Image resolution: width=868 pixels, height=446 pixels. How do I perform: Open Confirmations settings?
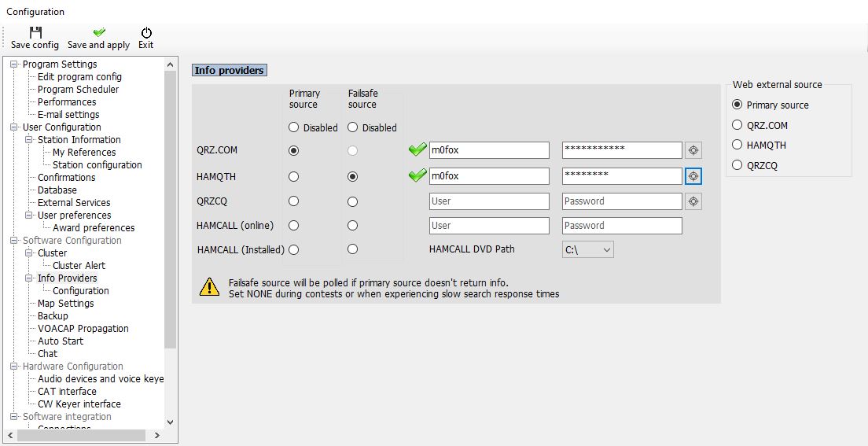click(66, 177)
